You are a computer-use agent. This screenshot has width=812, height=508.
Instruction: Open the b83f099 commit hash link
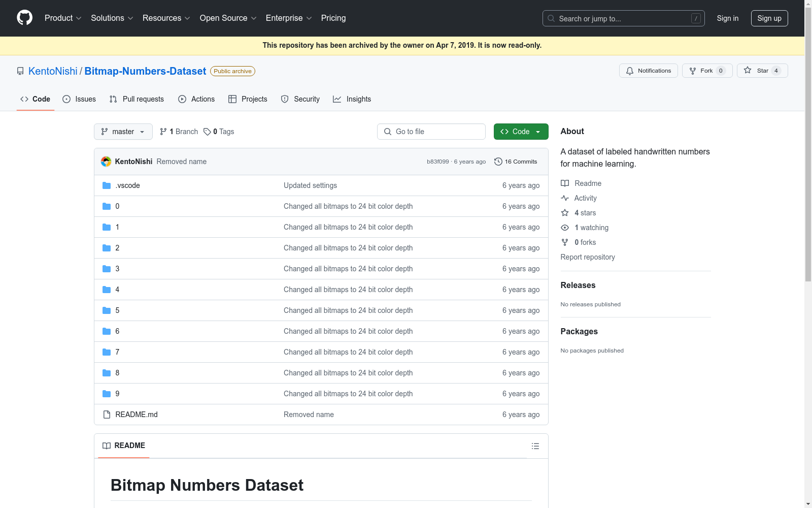[438, 162]
